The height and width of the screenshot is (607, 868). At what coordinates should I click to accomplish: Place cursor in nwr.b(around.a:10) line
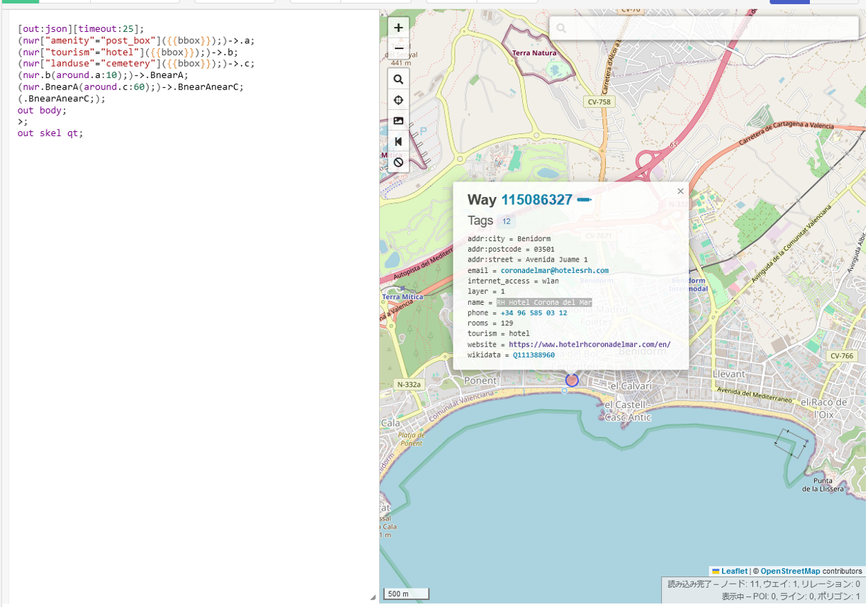click(103, 75)
